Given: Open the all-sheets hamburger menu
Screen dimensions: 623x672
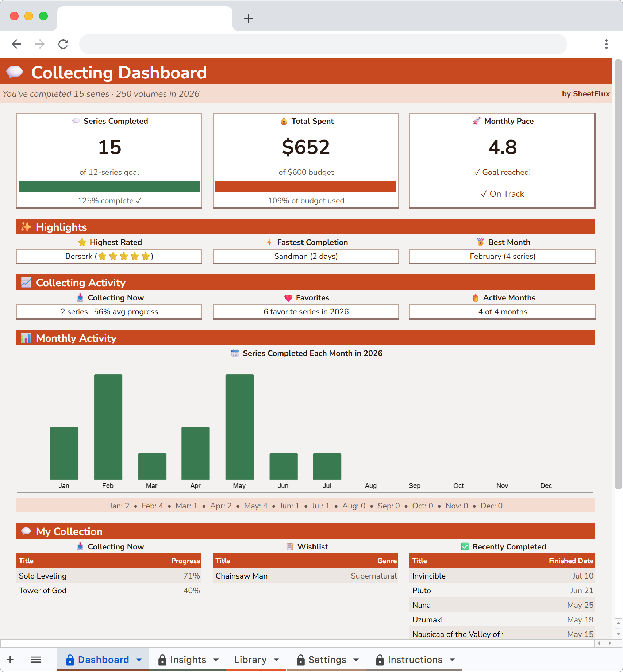Looking at the screenshot, I should pos(36,659).
